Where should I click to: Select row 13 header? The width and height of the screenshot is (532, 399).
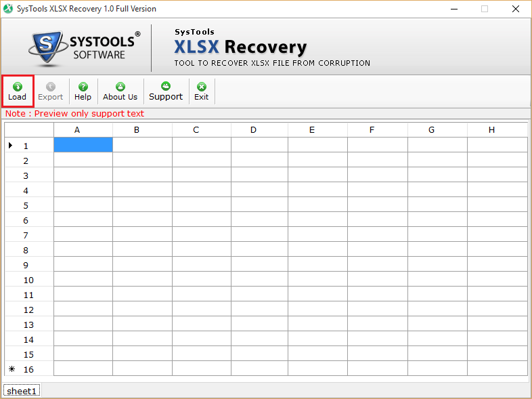coord(29,324)
